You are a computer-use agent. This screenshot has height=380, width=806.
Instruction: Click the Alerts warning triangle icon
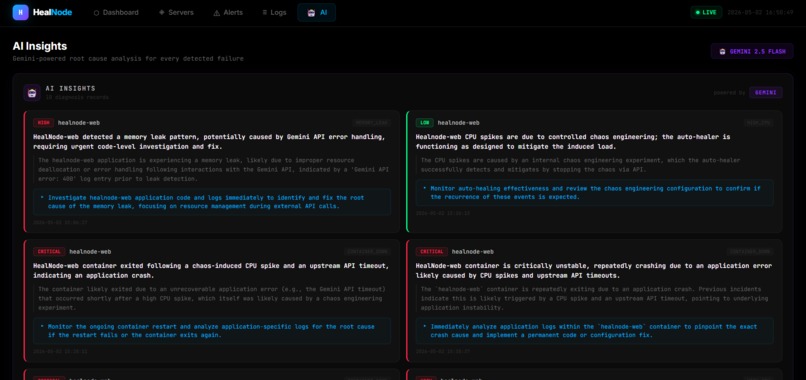tap(216, 13)
